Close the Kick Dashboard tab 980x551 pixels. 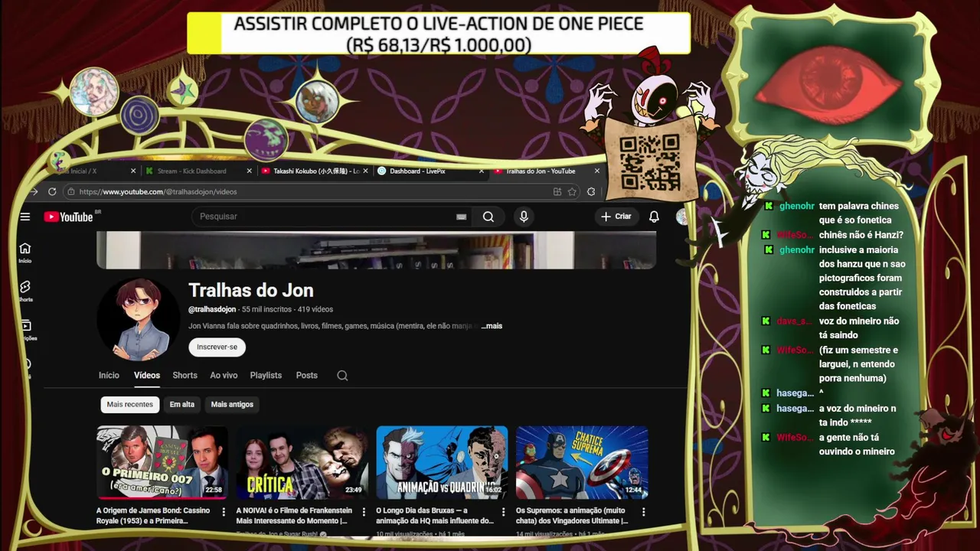point(250,171)
